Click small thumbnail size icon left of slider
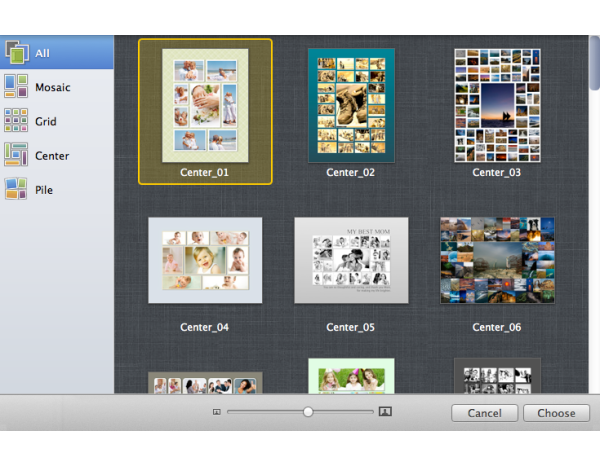 [x=216, y=412]
